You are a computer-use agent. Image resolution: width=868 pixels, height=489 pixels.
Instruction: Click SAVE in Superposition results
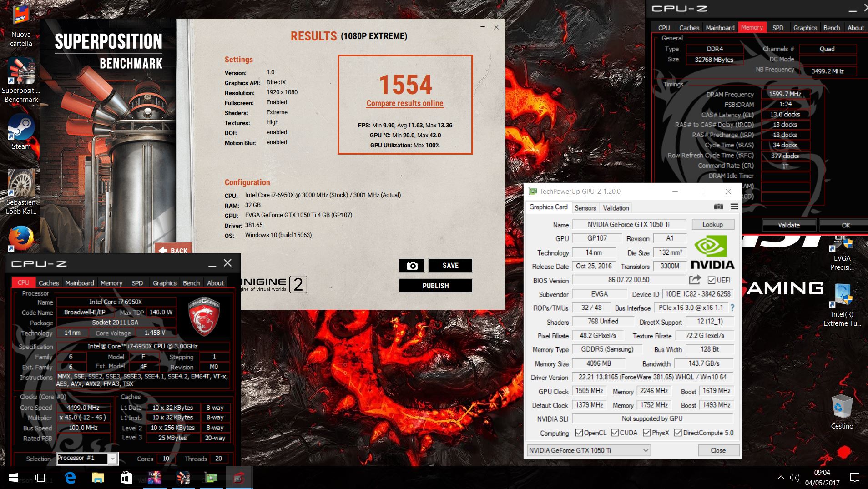click(x=450, y=266)
